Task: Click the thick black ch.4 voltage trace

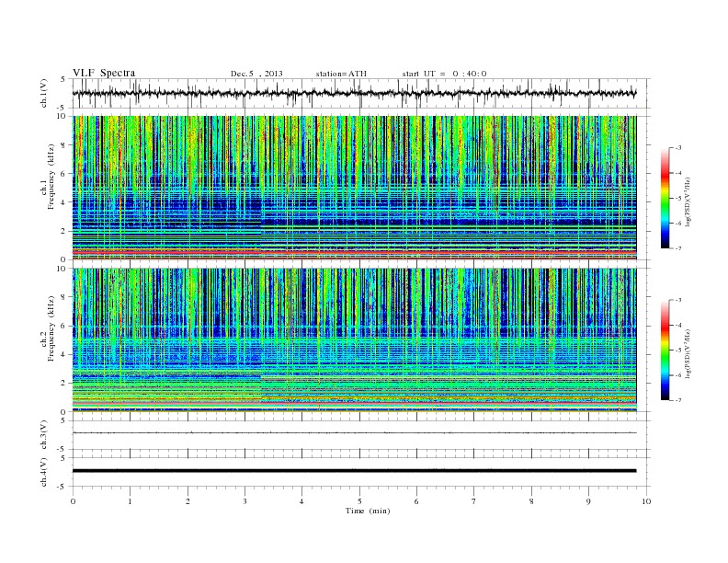Action: click(x=354, y=471)
